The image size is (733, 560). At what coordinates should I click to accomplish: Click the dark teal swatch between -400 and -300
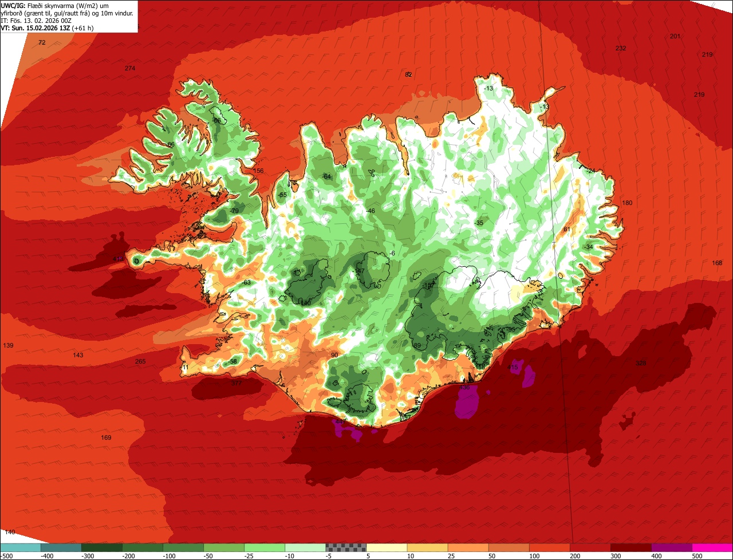[61, 547]
